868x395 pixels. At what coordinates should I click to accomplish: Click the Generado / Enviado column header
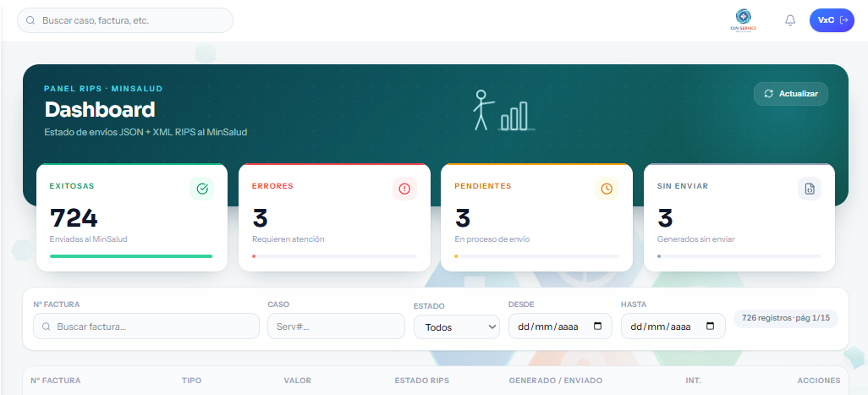click(x=555, y=381)
